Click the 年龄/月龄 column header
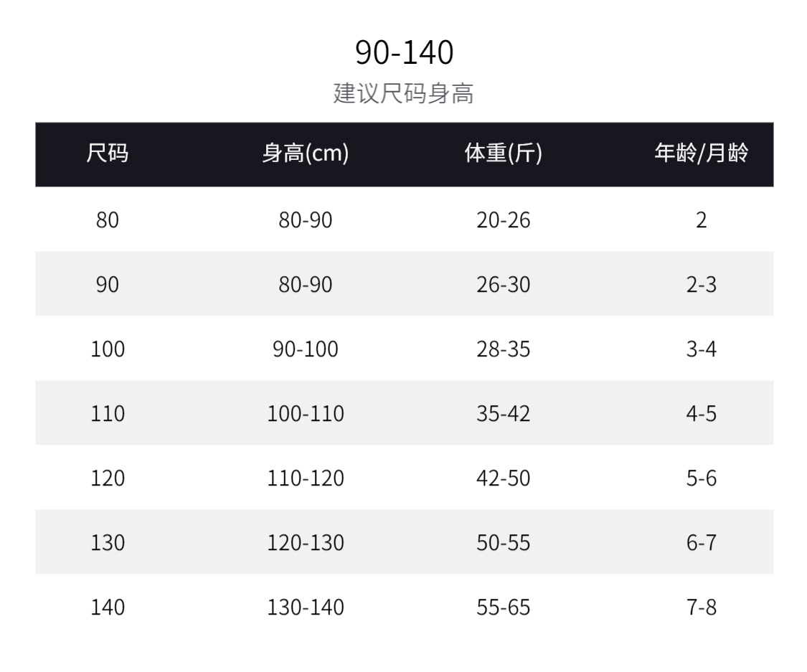Screen dimensions: 807x672 click(x=701, y=153)
